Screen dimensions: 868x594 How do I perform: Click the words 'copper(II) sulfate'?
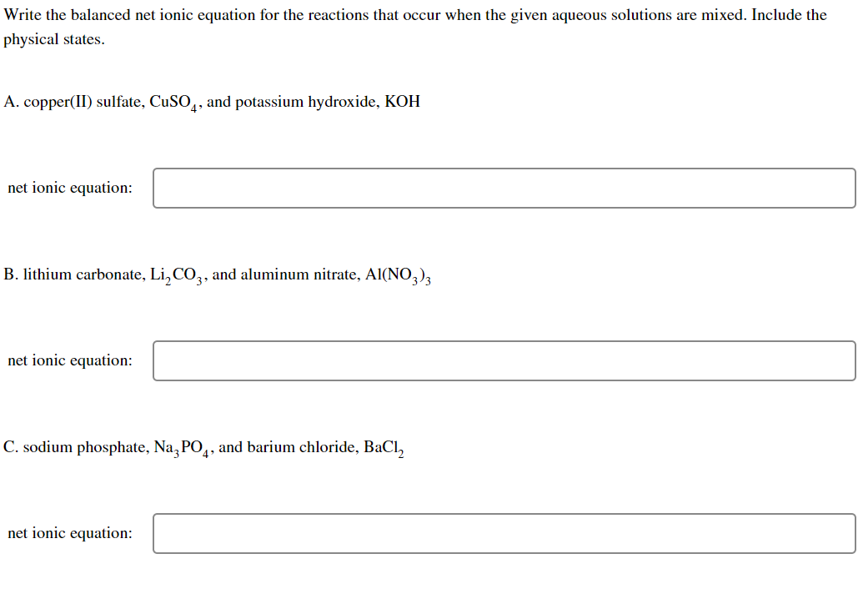[x=83, y=102]
